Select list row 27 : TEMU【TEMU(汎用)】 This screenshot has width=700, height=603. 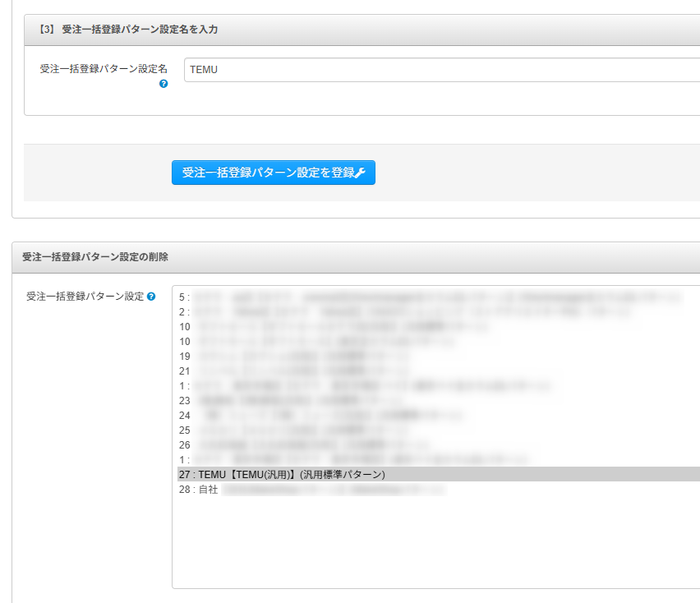[x=439, y=474]
